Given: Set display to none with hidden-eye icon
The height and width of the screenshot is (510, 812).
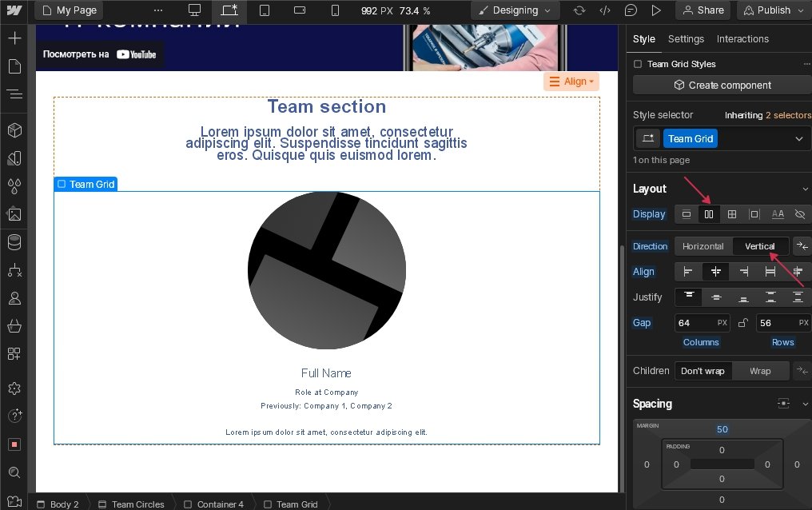Looking at the screenshot, I should [800, 214].
